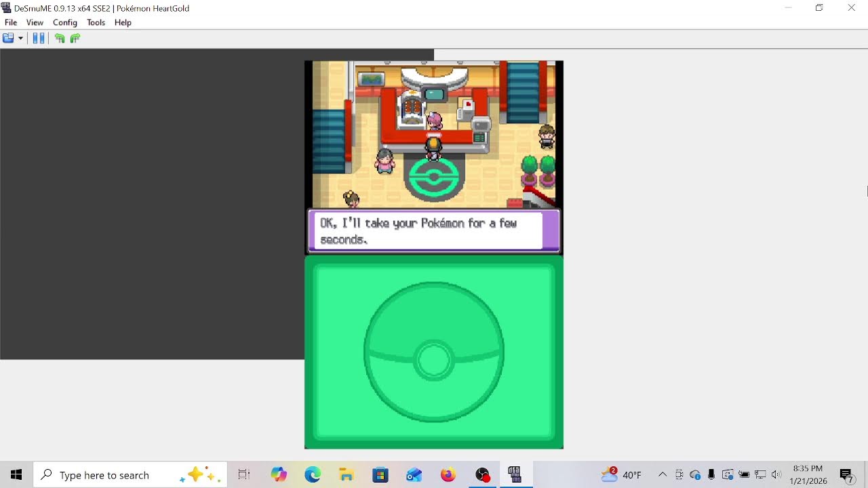Screen dimensions: 868x488
Task: Tap the Poké Ball on the touch screen
Action: (x=434, y=352)
